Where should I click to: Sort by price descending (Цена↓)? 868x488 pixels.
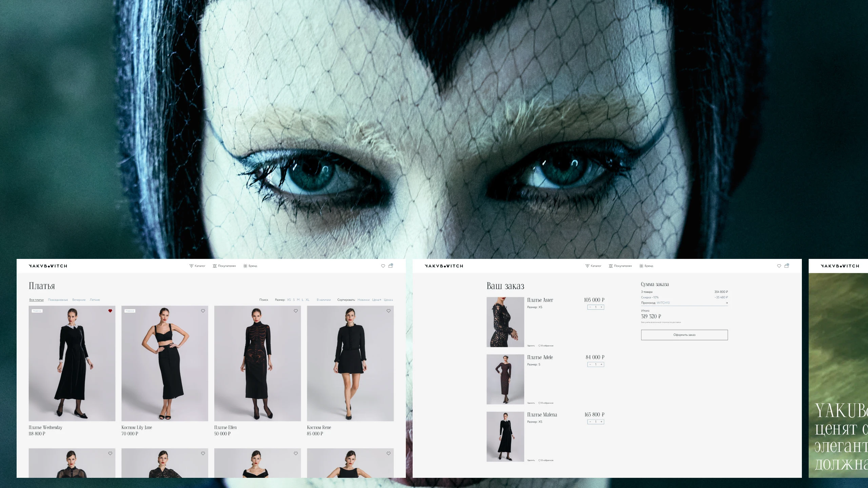(389, 300)
